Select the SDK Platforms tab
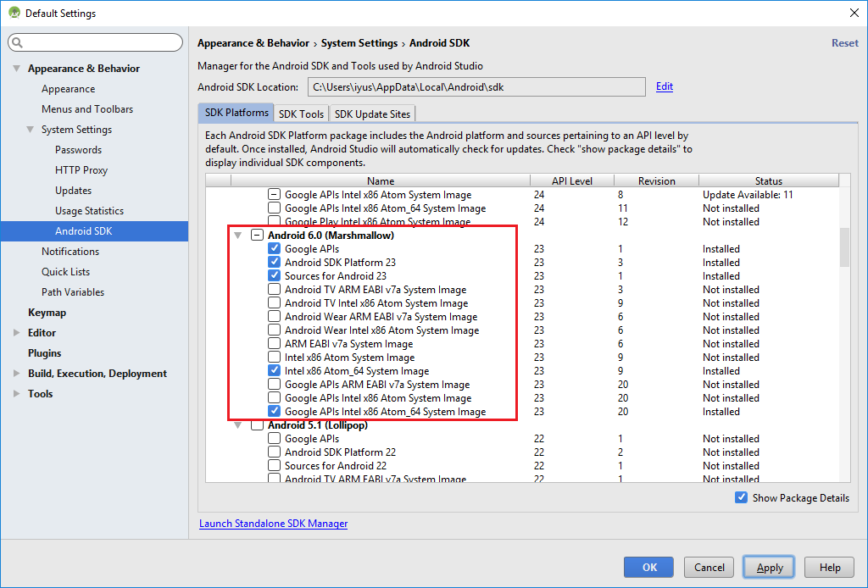868x588 pixels. tap(236, 113)
